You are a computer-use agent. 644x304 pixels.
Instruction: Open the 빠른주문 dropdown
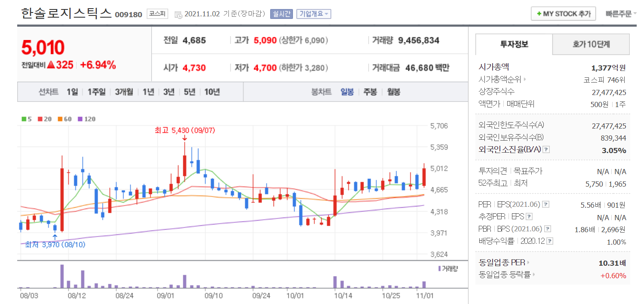620,14
